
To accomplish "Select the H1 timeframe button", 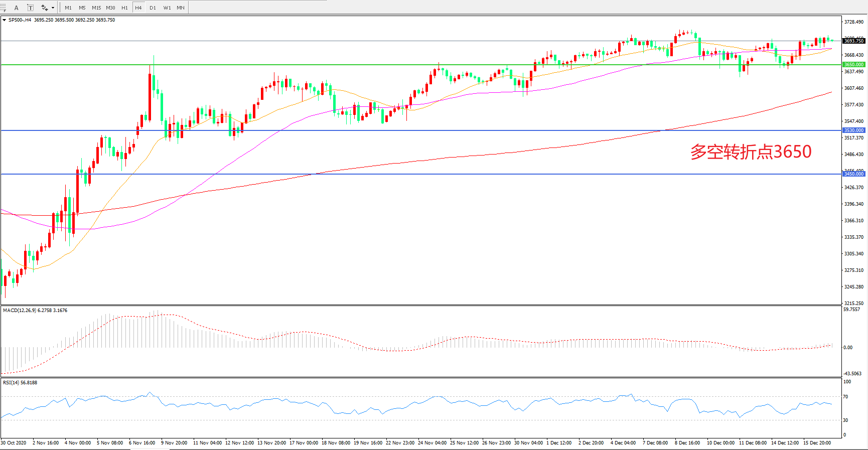I will point(124,8).
